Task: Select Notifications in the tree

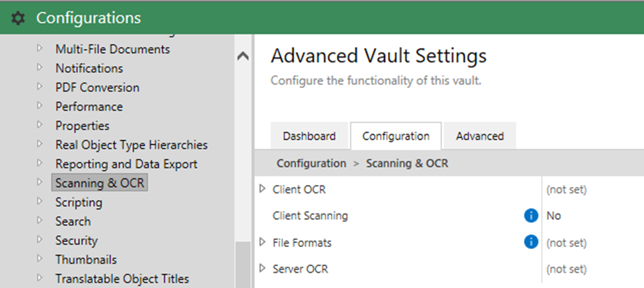Action: point(89,68)
